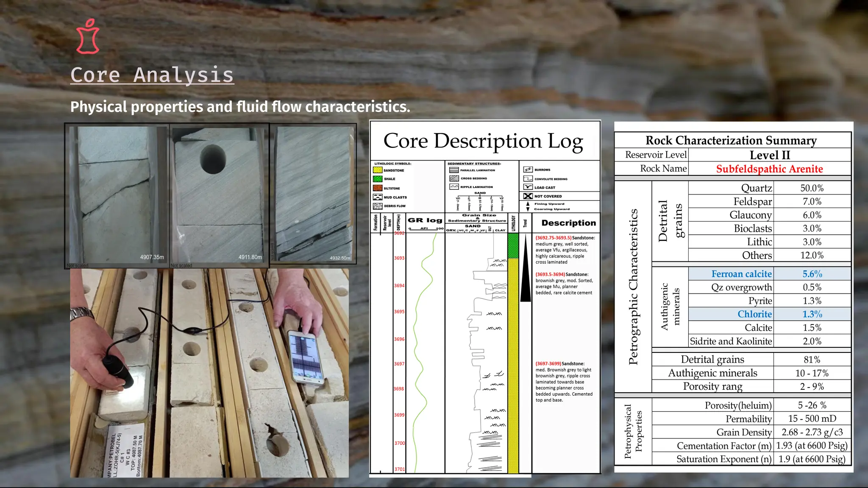Select the Level II reservoir level cell
This screenshot has width=868, height=488.
[770, 155]
